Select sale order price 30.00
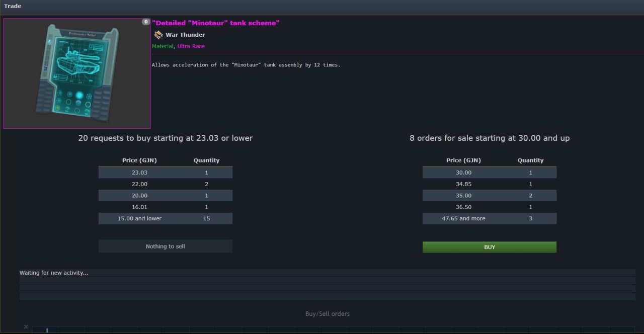 pos(463,173)
